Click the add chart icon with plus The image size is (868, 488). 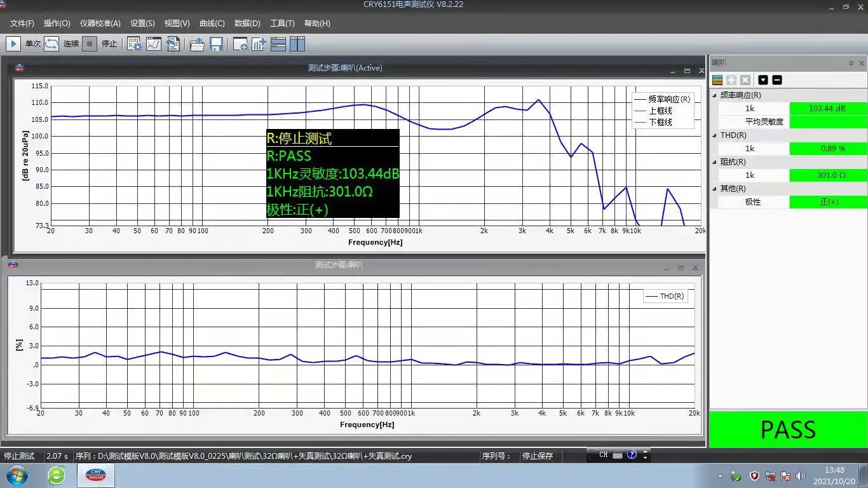pos(259,44)
